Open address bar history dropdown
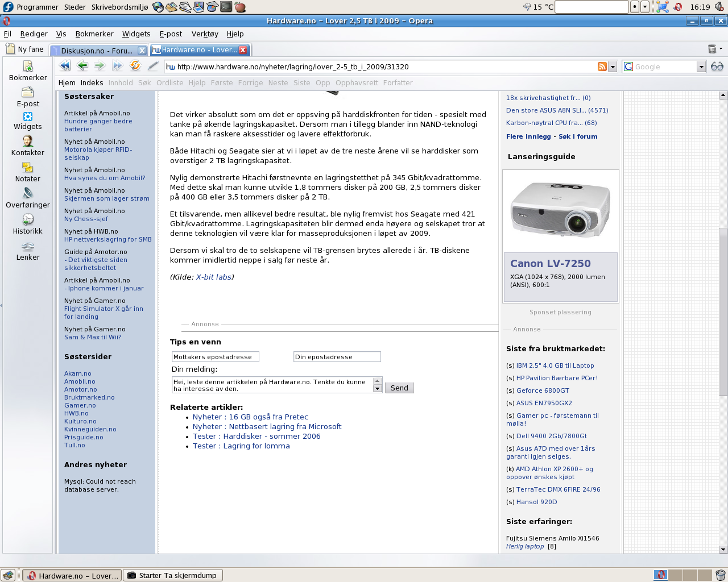The height and width of the screenshot is (582, 728). (613, 66)
